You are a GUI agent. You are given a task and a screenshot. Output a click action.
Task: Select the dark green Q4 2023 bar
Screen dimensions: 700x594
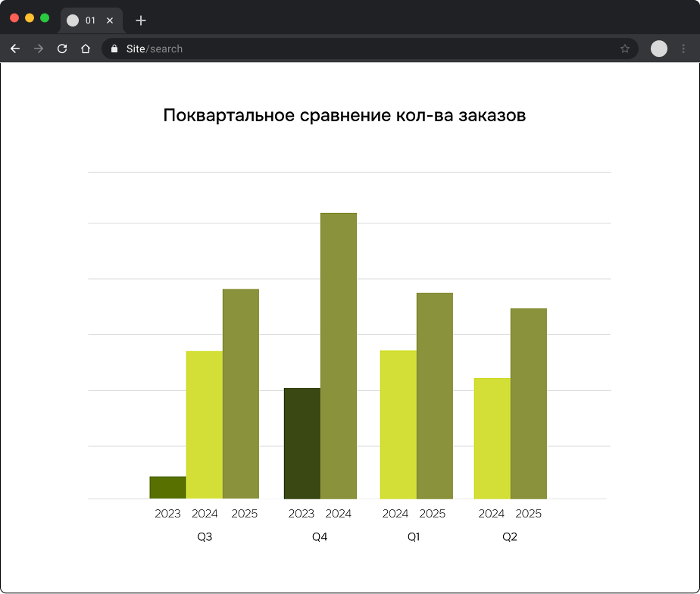[x=302, y=443]
